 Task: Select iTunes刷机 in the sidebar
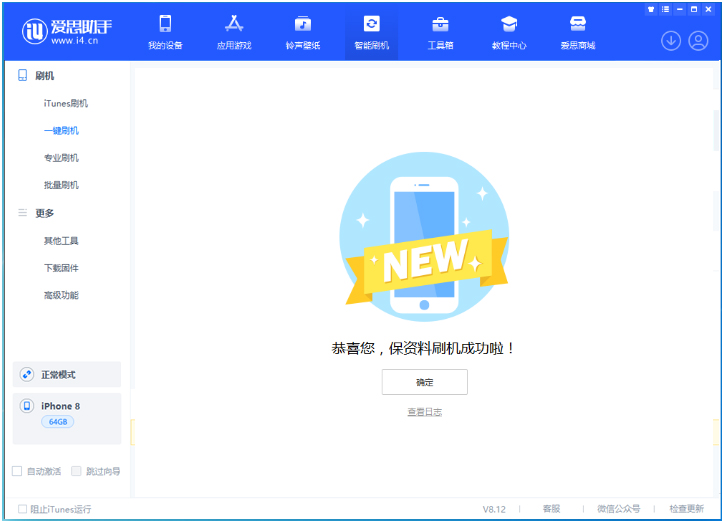pos(66,103)
